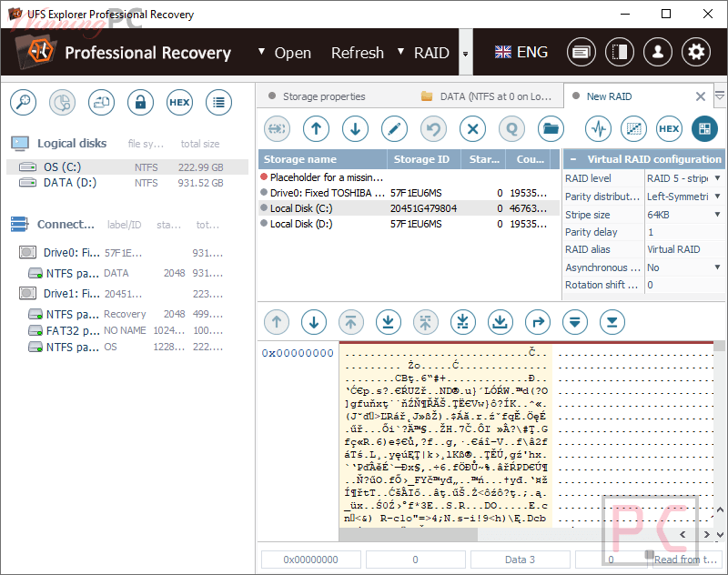Viewport: 728px width, 575px height.
Task: Click the partition pie chart icon
Action: click(x=62, y=102)
